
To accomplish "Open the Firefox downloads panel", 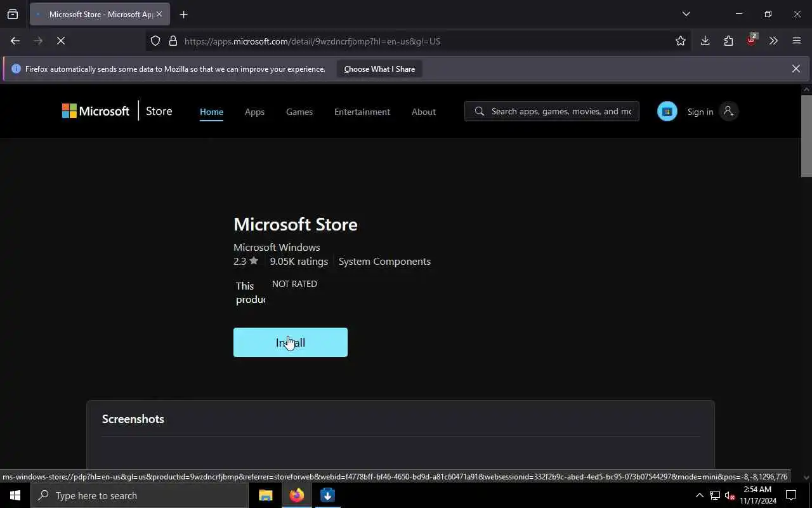I will 705,41.
